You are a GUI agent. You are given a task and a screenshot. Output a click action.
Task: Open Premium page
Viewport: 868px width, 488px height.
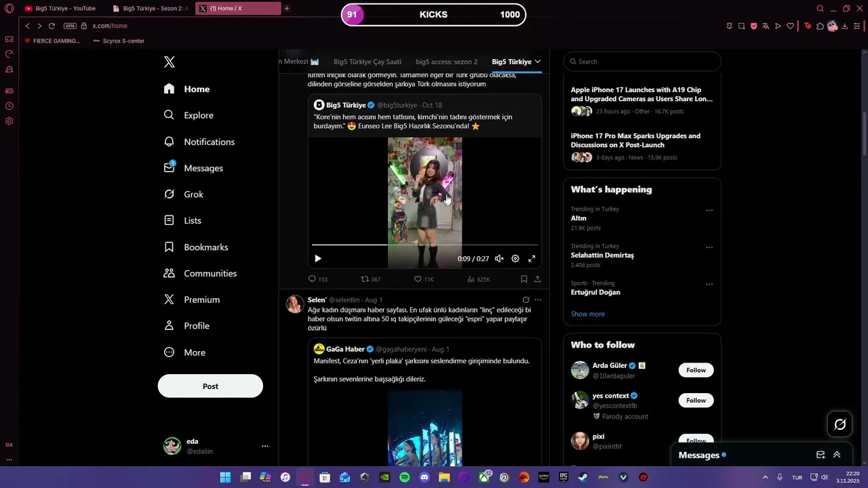(x=192, y=300)
